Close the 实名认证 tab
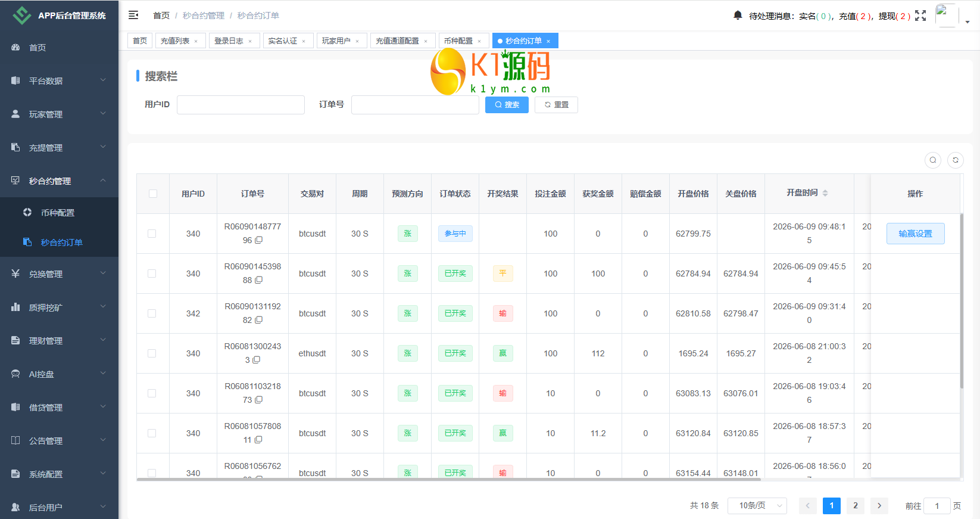This screenshot has height=519, width=980. [x=304, y=41]
